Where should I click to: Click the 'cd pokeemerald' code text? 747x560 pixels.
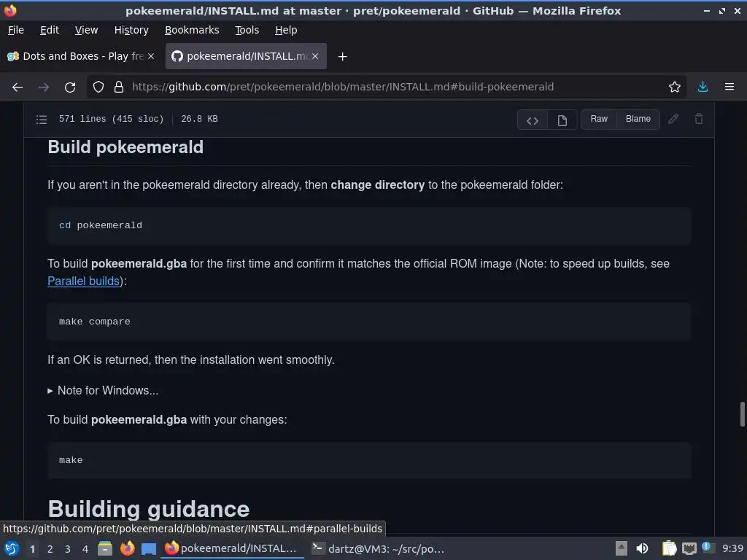click(x=101, y=225)
